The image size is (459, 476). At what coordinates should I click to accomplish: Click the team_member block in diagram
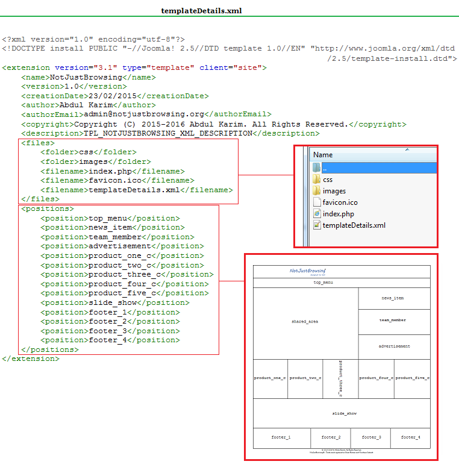393,321
